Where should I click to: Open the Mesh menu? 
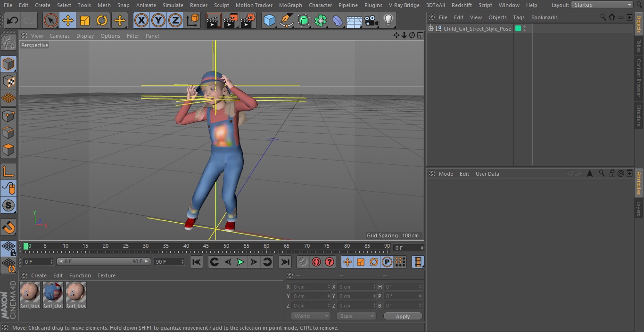(104, 5)
